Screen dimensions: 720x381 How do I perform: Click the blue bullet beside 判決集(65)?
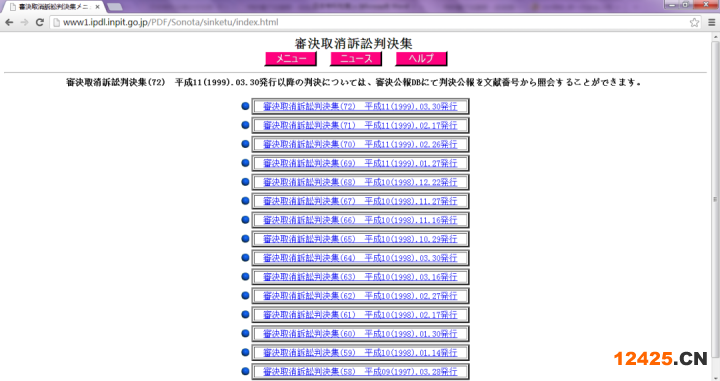(245, 239)
